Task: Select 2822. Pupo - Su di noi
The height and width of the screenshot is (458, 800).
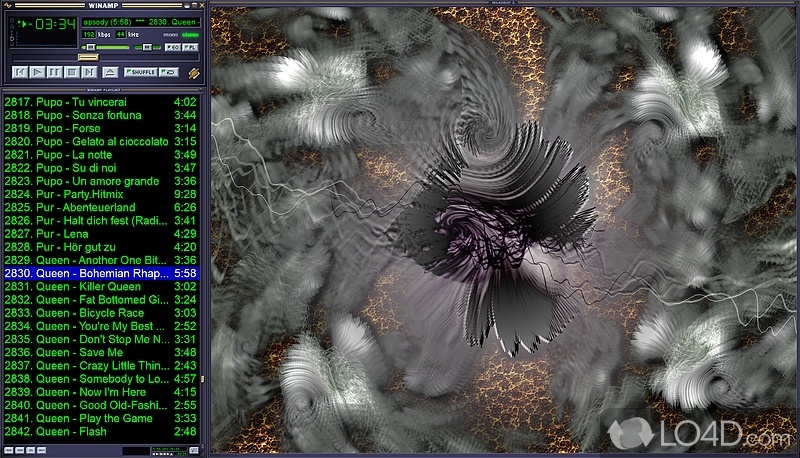Action: tap(101, 168)
